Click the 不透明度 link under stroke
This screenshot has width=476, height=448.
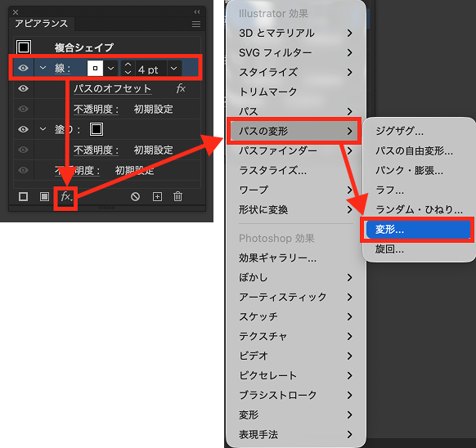tap(96, 110)
